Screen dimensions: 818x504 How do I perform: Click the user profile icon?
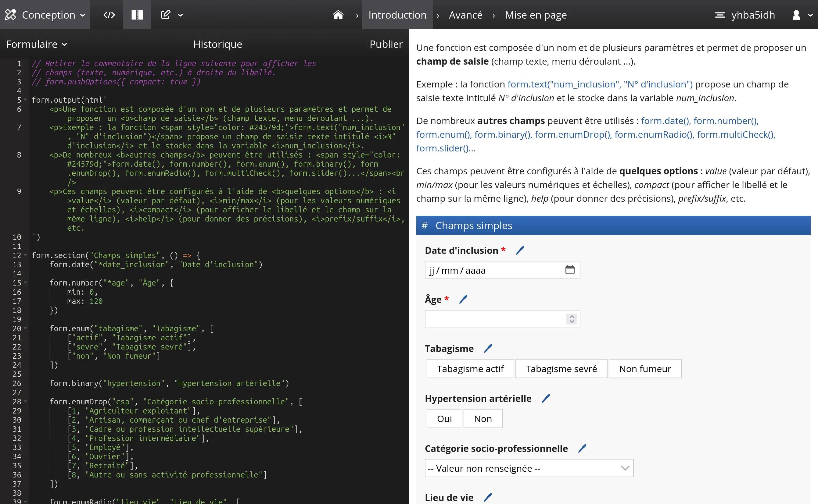pos(796,15)
